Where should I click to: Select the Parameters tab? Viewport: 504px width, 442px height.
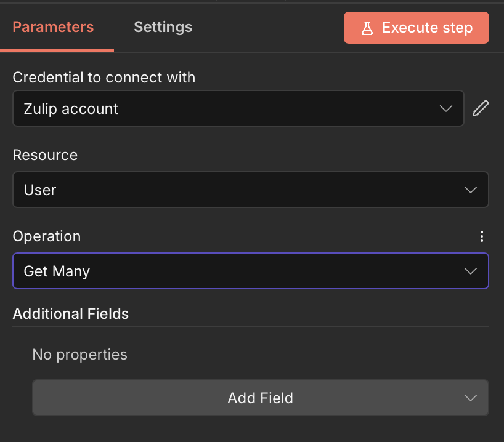point(53,27)
